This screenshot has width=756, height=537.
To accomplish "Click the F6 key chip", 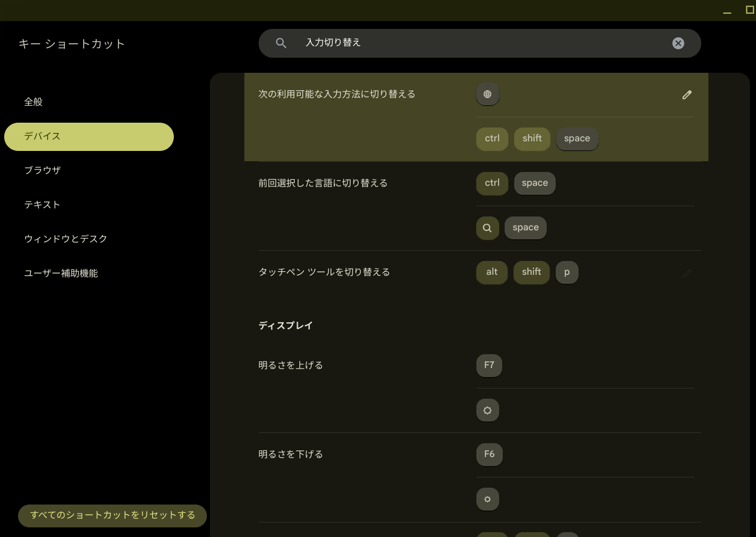I will (x=490, y=455).
